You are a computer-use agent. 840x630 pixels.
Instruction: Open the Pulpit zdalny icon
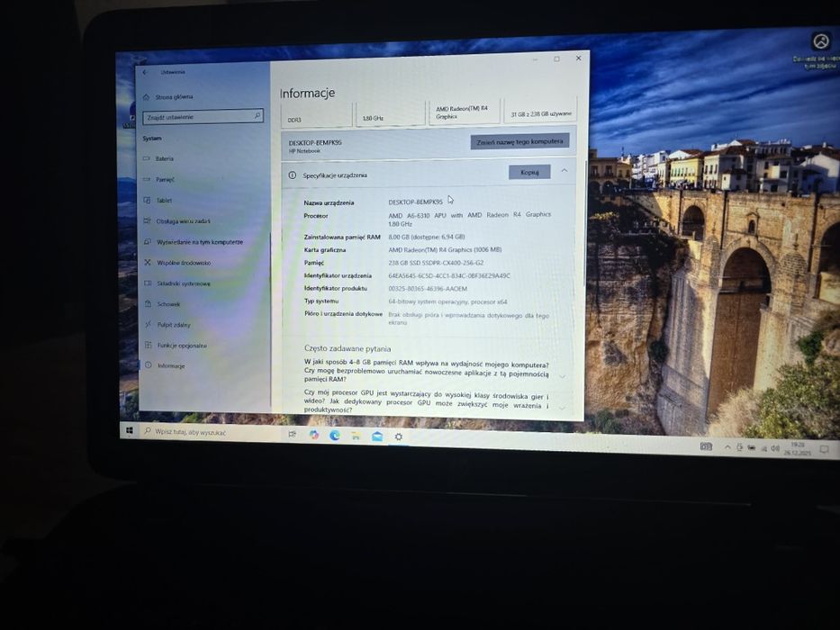pyautogui.click(x=148, y=325)
